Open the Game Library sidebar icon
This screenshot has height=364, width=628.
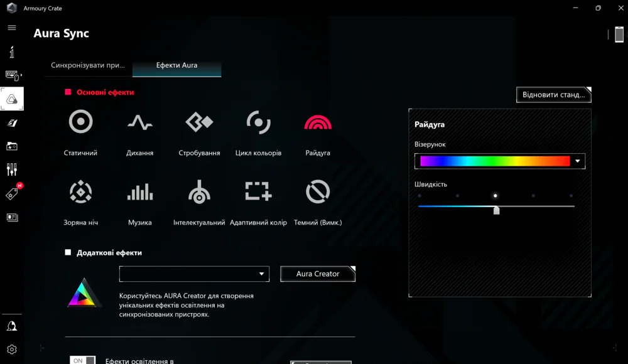click(11, 146)
